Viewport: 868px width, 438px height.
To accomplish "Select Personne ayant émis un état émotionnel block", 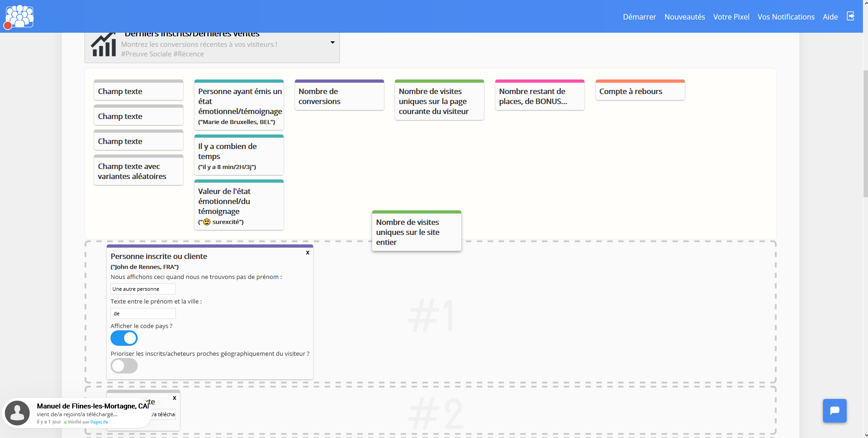I will [x=239, y=105].
